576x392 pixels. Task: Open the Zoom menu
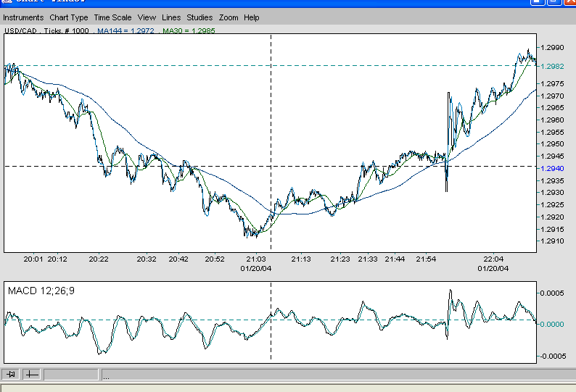coord(229,17)
